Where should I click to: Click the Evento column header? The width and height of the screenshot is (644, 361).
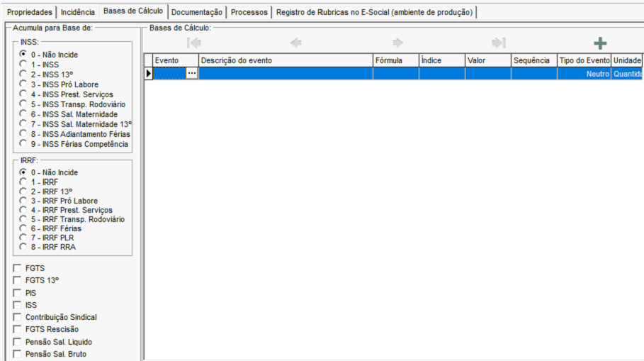[x=176, y=60]
